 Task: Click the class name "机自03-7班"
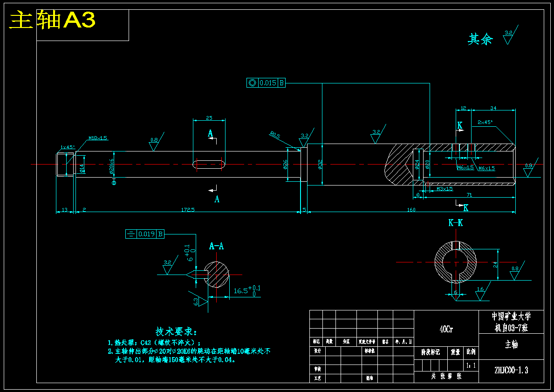[511, 328]
